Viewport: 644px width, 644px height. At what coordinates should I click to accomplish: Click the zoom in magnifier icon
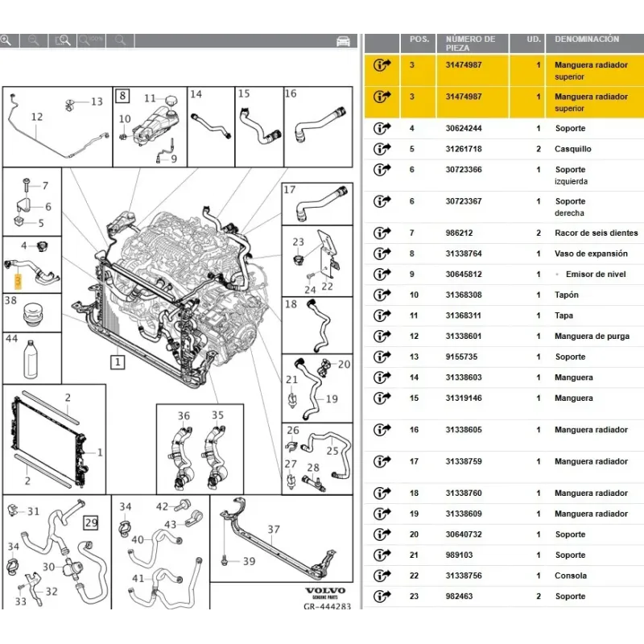click(6, 39)
